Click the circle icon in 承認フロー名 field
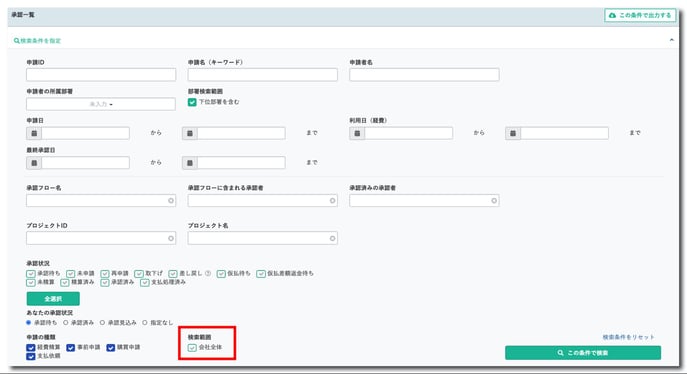The width and height of the screenshot is (687, 374). coord(171,201)
